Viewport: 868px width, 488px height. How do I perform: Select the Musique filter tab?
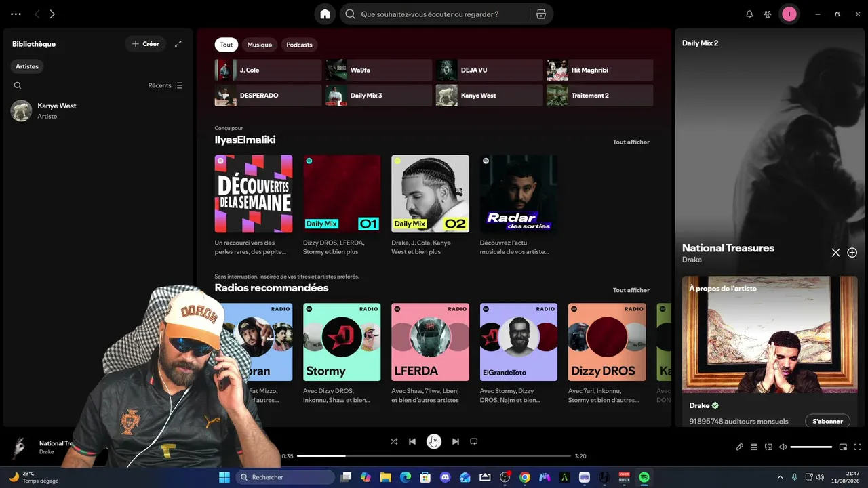(x=259, y=45)
